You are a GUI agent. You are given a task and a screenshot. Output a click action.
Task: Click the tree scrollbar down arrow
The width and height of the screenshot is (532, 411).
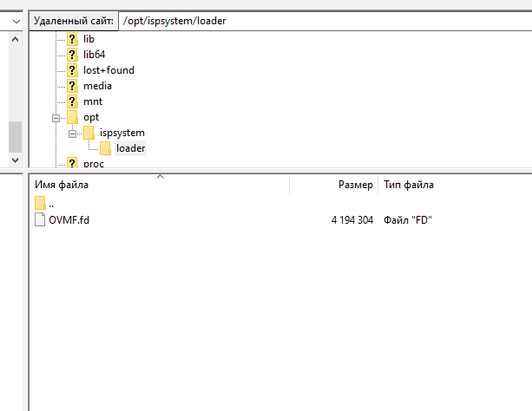(x=15, y=160)
